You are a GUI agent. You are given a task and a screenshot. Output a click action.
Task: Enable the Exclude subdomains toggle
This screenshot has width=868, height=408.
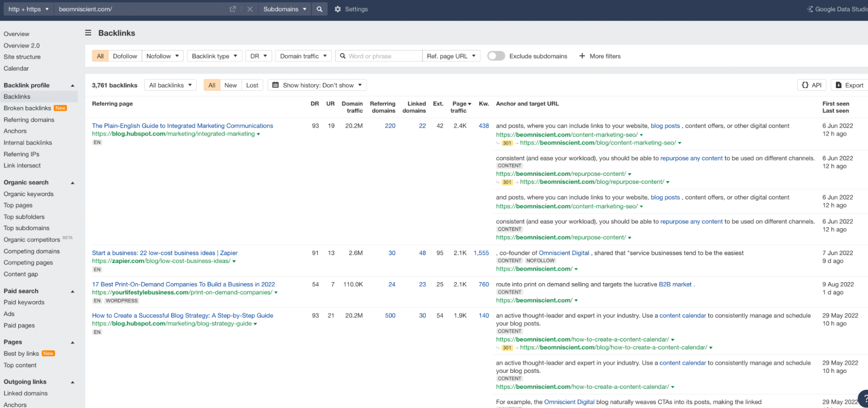coord(496,56)
